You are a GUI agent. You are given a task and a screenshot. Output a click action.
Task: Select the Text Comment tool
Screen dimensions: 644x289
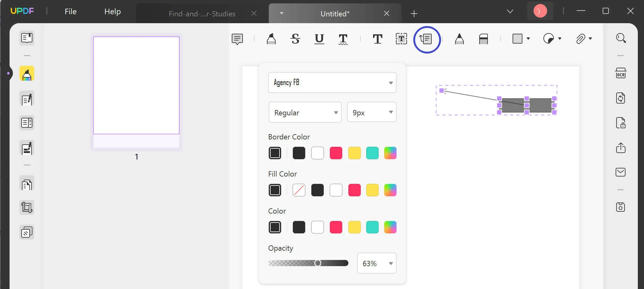tap(378, 39)
